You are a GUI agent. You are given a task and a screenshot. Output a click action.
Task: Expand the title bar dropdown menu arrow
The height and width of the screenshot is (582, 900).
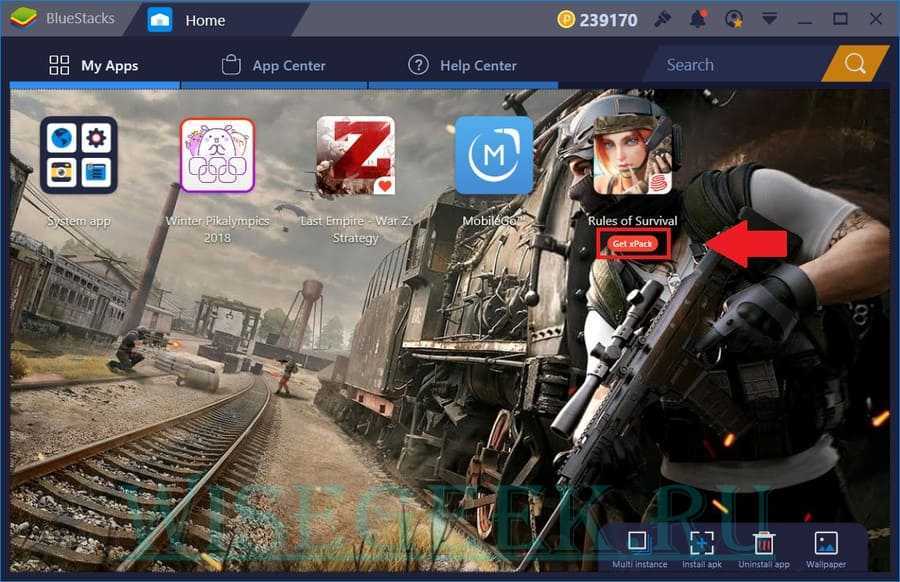[x=769, y=19]
